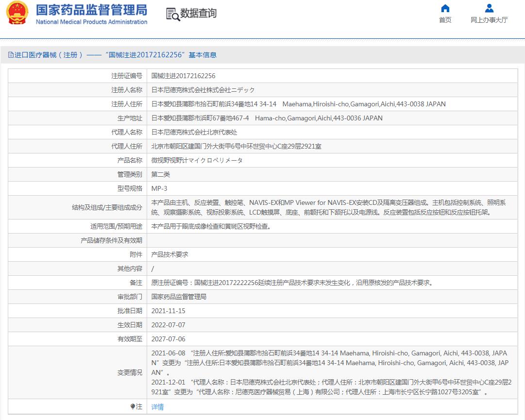Select the 2021-06-08 change record text
Viewport: 525px width, 420px height.
[330, 363]
